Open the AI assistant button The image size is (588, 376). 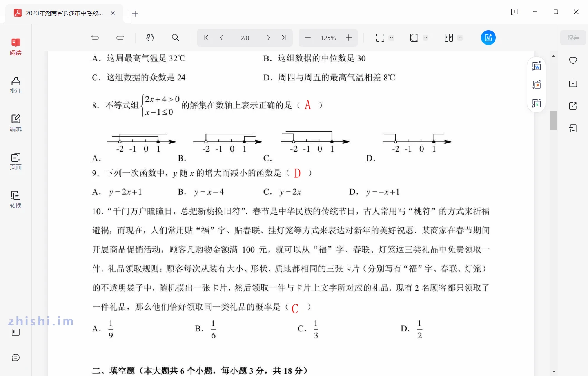click(x=488, y=38)
